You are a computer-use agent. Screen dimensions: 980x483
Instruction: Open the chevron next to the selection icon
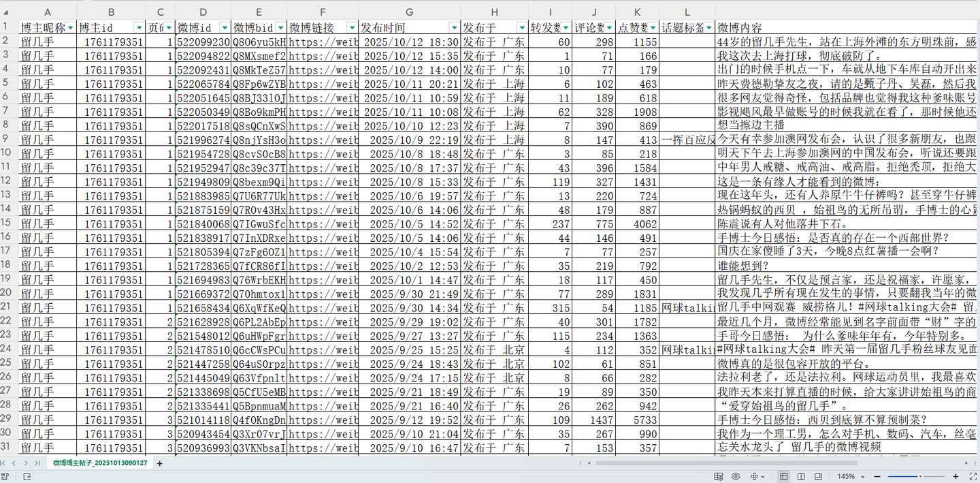click(762, 476)
